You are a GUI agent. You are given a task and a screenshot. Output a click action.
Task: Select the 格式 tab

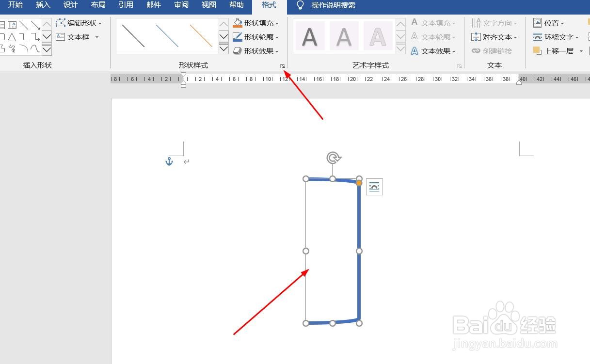269,5
